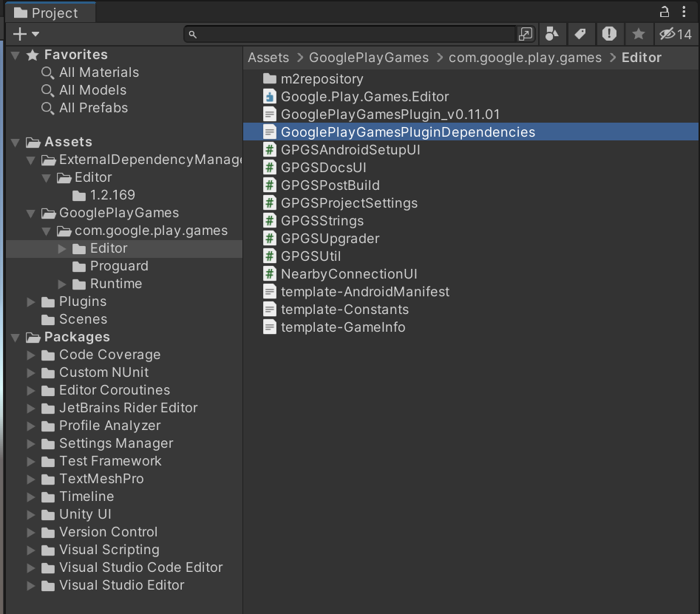700x614 pixels.
Task: Collapse the Favorites section
Action: [16, 55]
